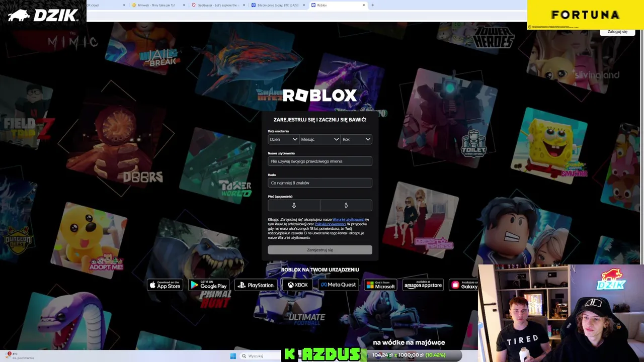Close the Roblox browser tab

click(364, 5)
